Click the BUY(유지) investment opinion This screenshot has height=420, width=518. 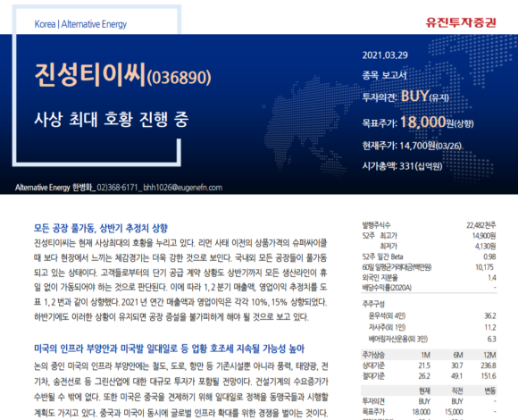(x=424, y=97)
